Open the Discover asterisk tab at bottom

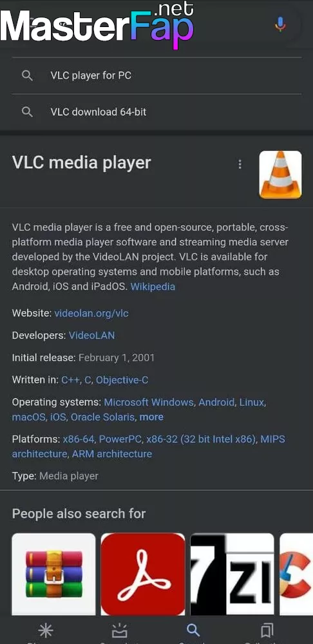(45, 630)
